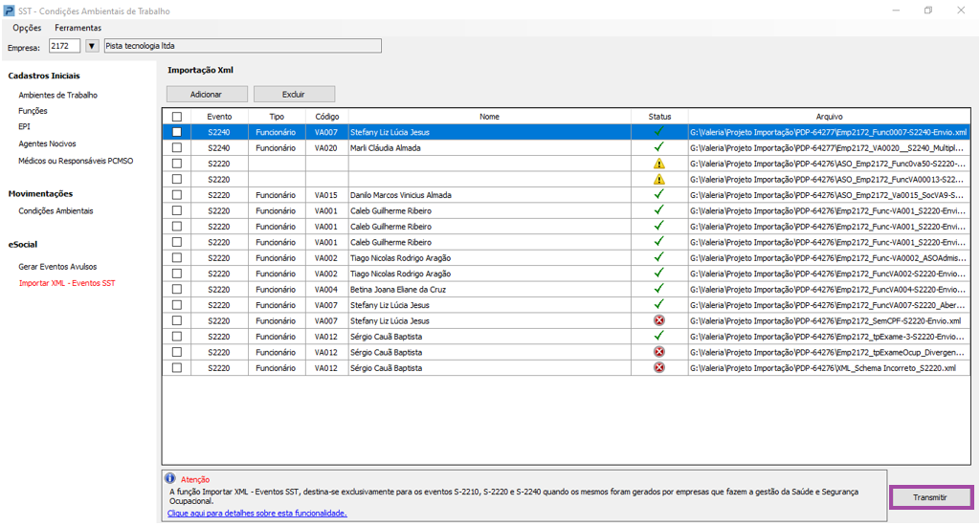Click the Empresa code input field
The height and width of the screenshot is (526, 980).
63,46
